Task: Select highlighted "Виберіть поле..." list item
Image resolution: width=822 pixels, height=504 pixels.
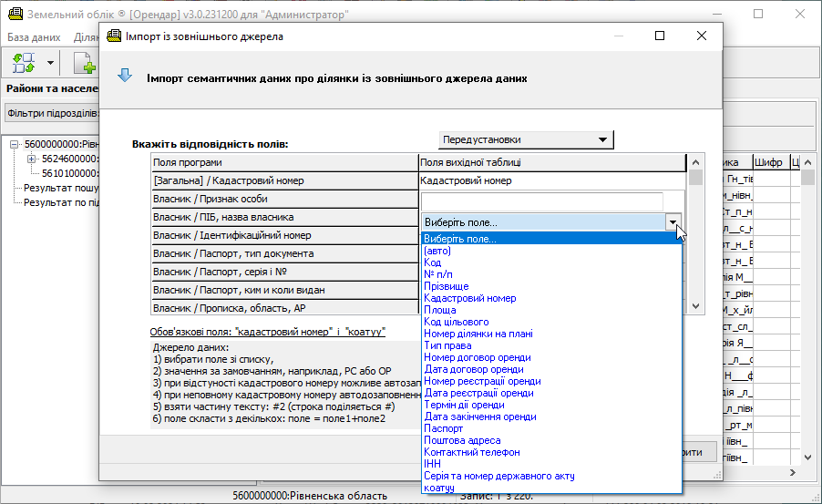Action: tap(551, 239)
